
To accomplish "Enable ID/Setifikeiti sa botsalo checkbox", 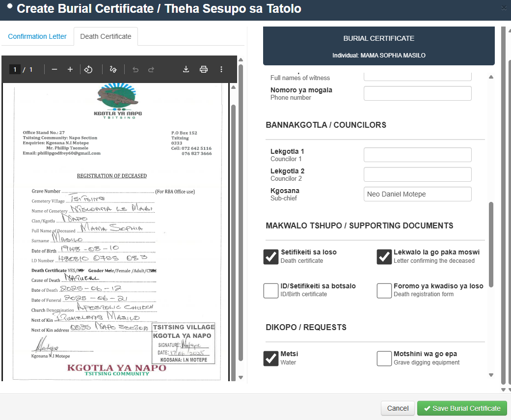I will [x=271, y=290].
